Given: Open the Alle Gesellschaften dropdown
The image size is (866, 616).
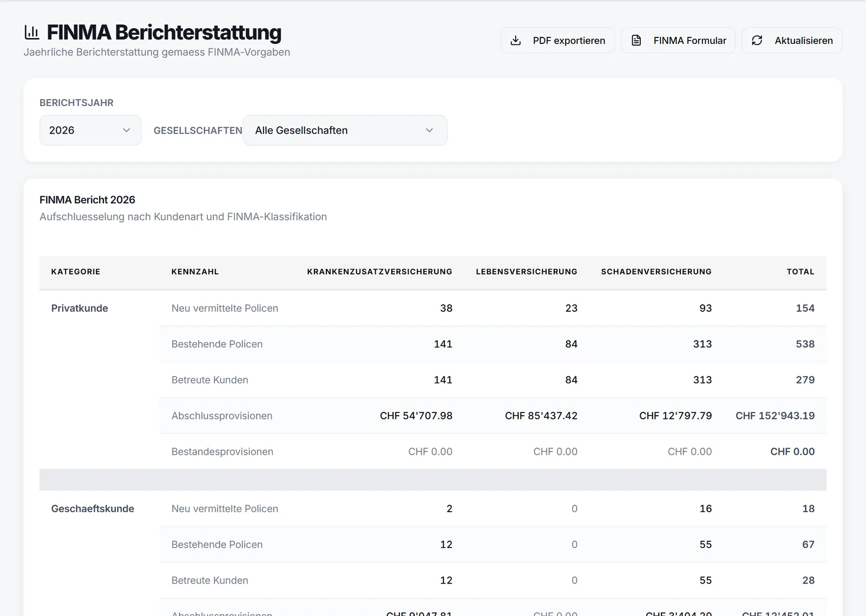Looking at the screenshot, I should (345, 130).
